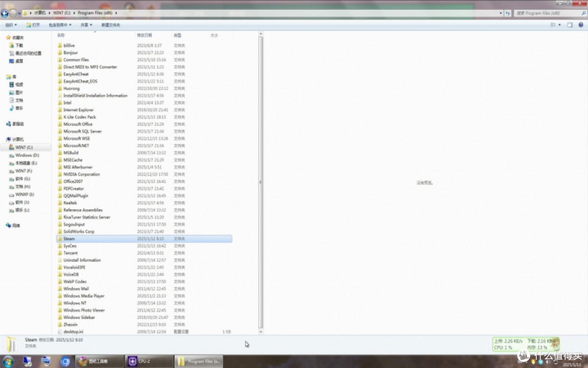Open the 音乐 Music library
The image size is (588, 368).
click(16, 108)
